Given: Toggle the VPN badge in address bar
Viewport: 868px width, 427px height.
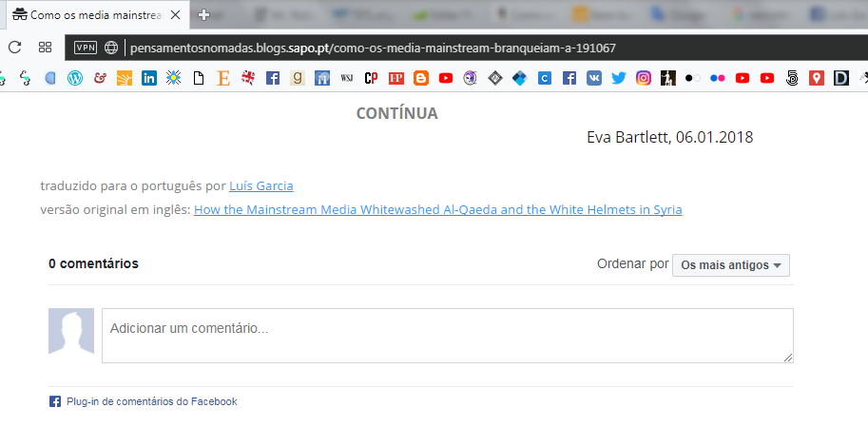Looking at the screenshot, I should pyautogui.click(x=86, y=48).
